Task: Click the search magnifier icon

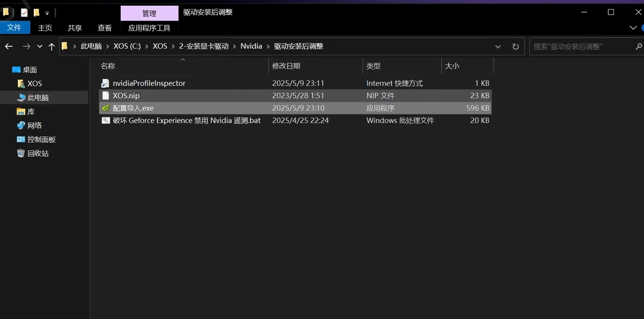Action: coord(638,46)
